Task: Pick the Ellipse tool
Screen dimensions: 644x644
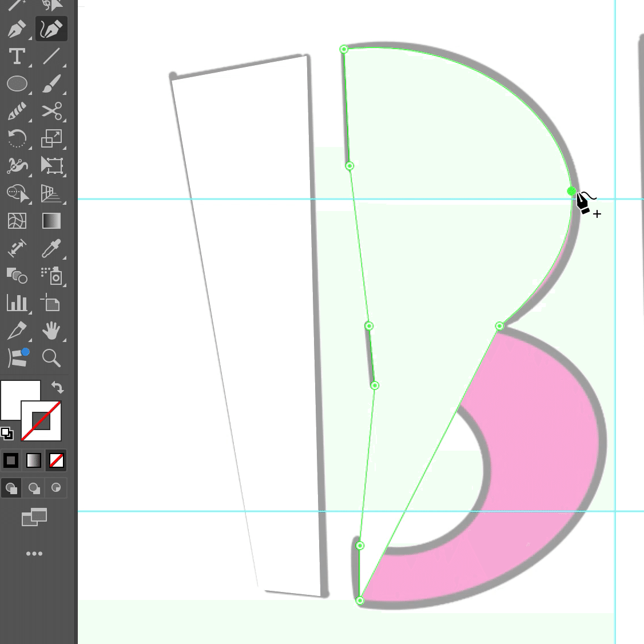Action: point(17,84)
